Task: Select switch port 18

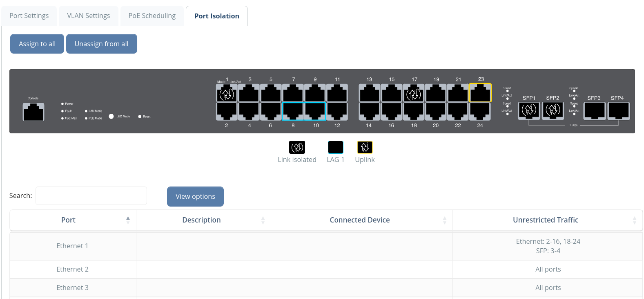Action: tap(414, 111)
